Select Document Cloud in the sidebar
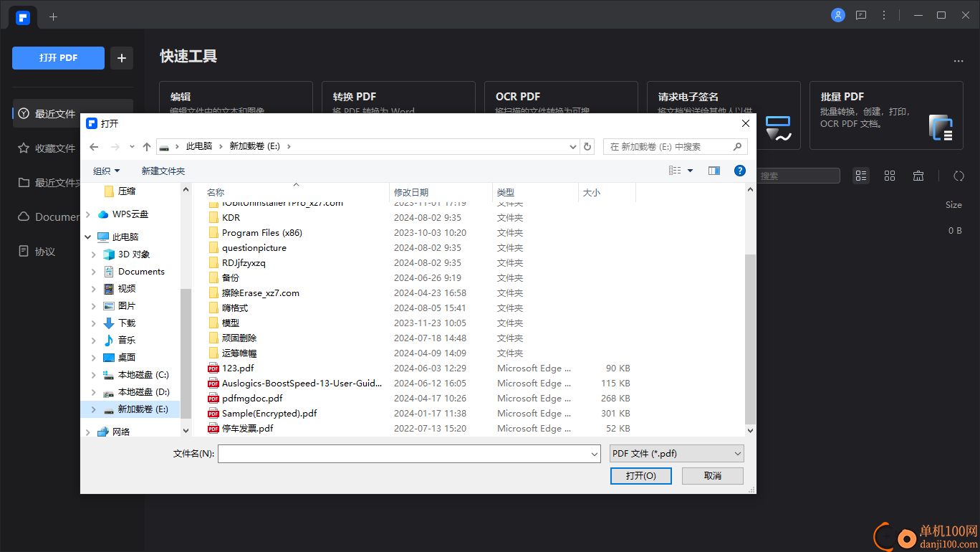The image size is (980, 552). click(48, 216)
